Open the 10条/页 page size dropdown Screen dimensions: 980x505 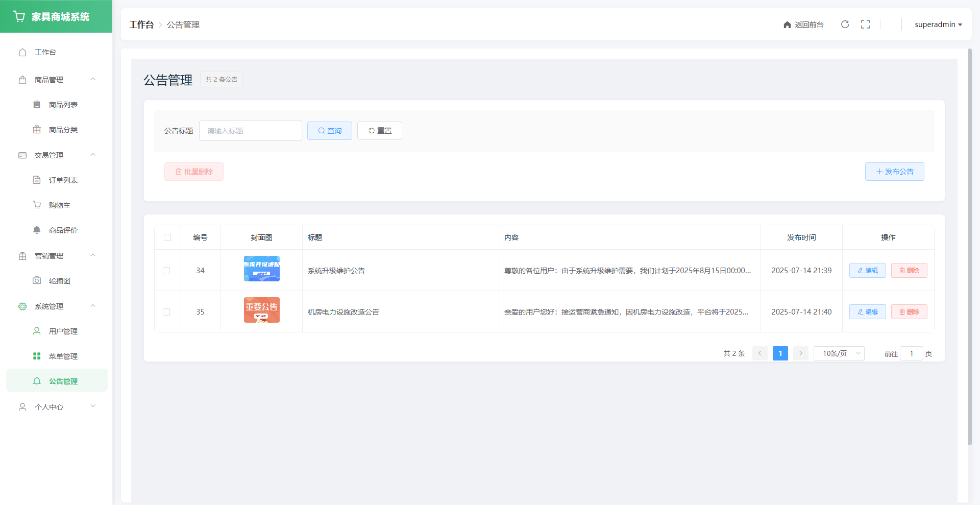click(839, 353)
